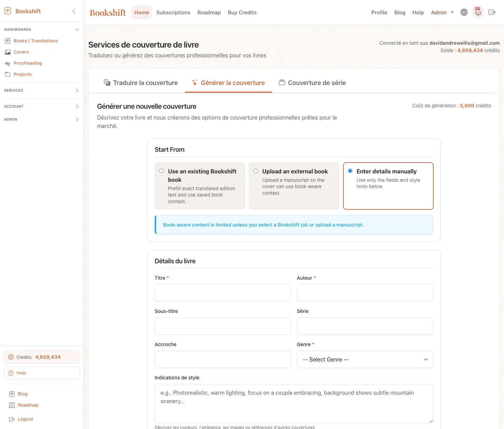Click the Projects folder icon in sidebar
The width and height of the screenshot is (504, 429).
coord(8,74)
